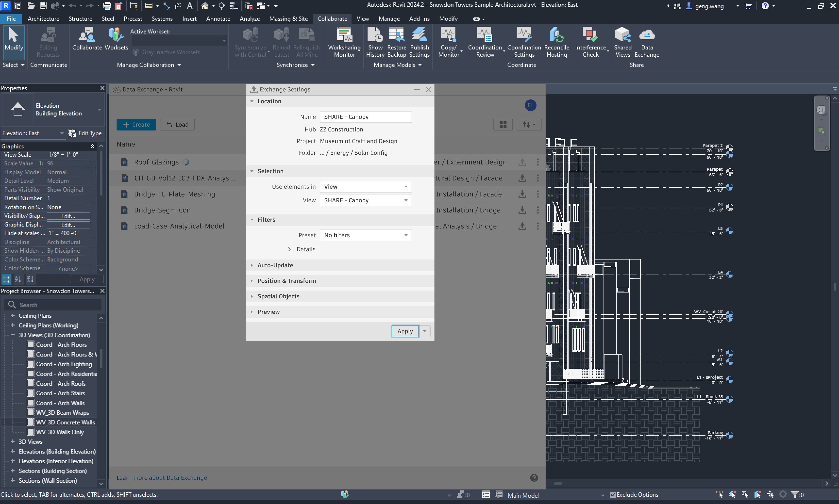Screen dimensions: 839x504
Task: Expand filter Details
Action: coord(289,249)
